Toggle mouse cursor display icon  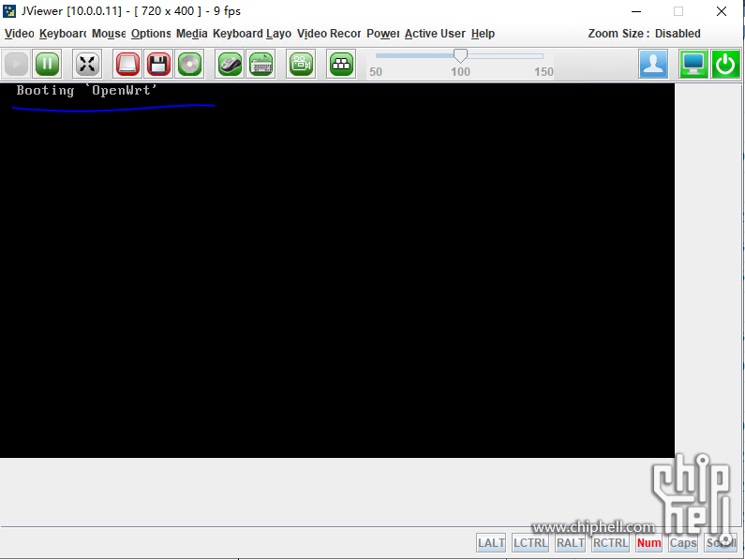(x=230, y=64)
